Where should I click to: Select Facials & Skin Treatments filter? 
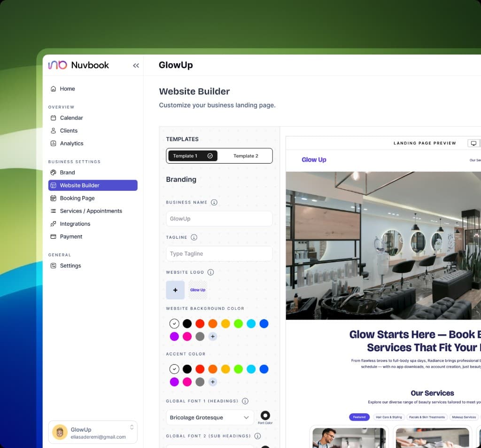pyautogui.click(x=427, y=417)
